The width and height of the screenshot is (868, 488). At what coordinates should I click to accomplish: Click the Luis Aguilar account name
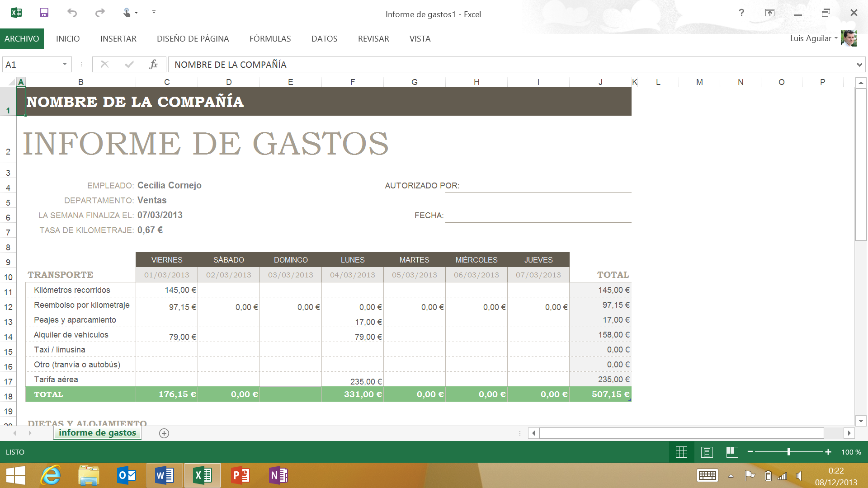(811, 38)
